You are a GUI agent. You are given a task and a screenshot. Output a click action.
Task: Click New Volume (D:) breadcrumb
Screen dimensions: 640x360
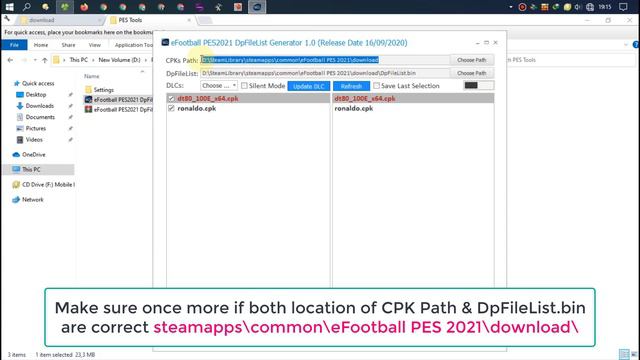click(x=119, y=60)
